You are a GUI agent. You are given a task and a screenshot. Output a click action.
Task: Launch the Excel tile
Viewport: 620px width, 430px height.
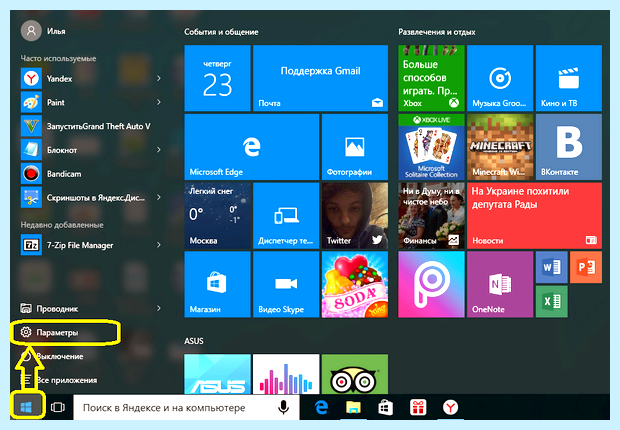552,301
